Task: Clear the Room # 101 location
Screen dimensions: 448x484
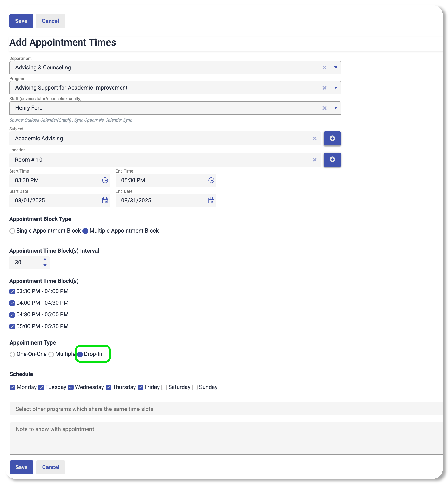Action: (314, 160)
